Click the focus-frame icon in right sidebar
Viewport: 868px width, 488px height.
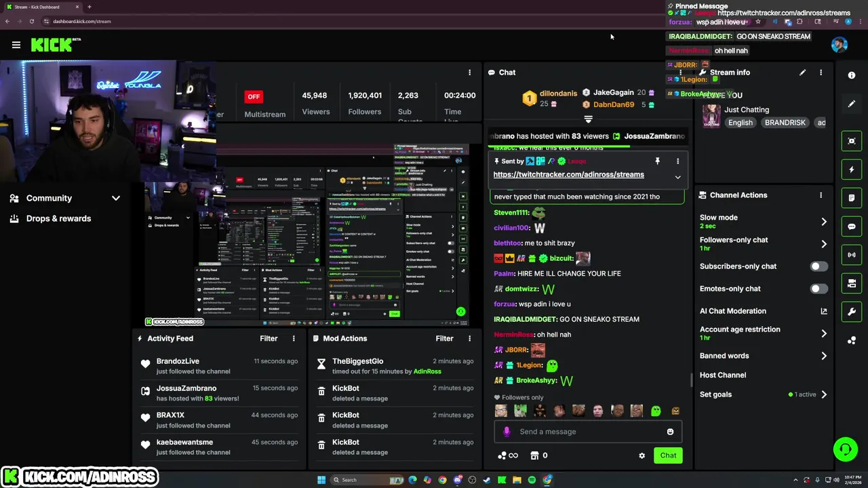tap(852, 141)
